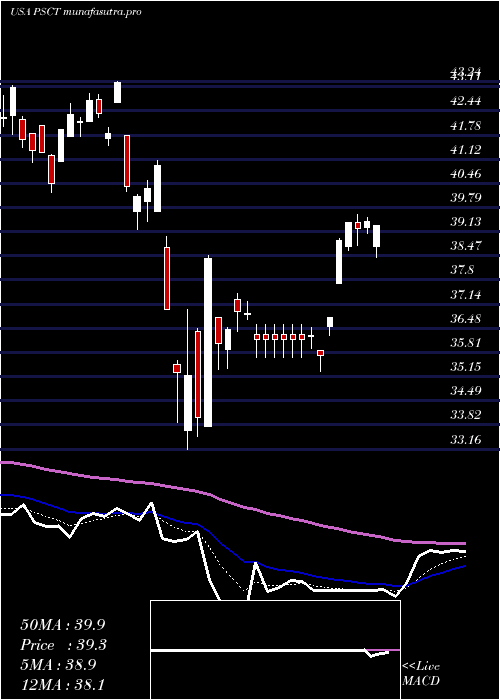Click the 41.12 price axis label
Screen dimensions: 500x700
click(x=466, y=150)
